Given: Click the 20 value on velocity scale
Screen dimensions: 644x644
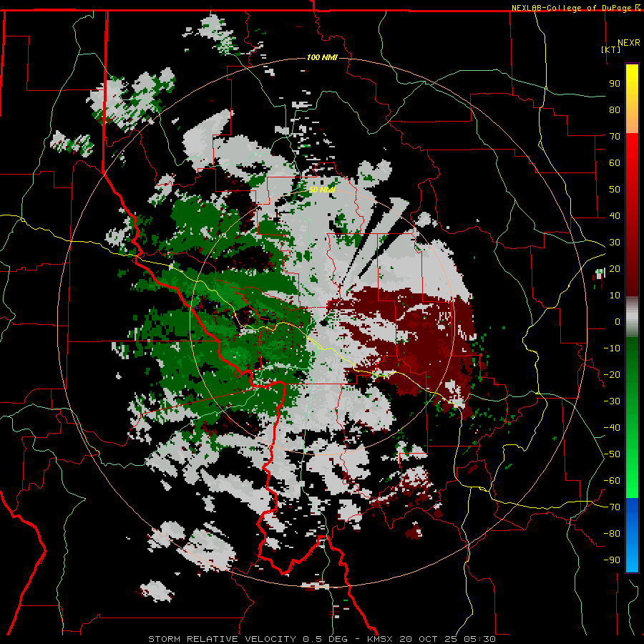Looking at the screenshot, I should click(x=615, y=268).
